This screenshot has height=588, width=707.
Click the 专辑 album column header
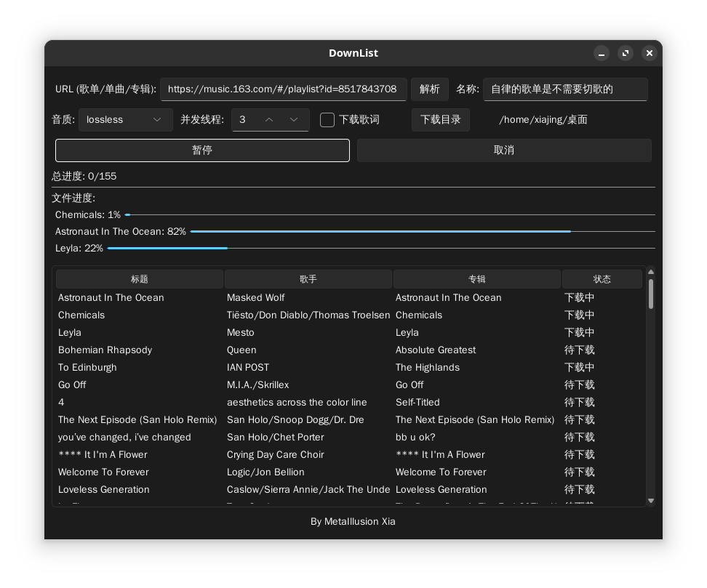click(x=477, y=279)
